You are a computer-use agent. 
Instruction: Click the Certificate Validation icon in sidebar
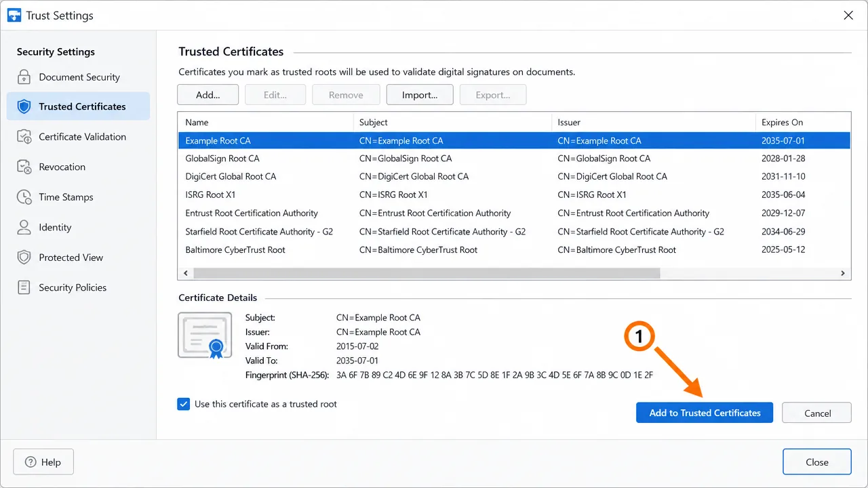pyautogui.click(x=24, y=137)
